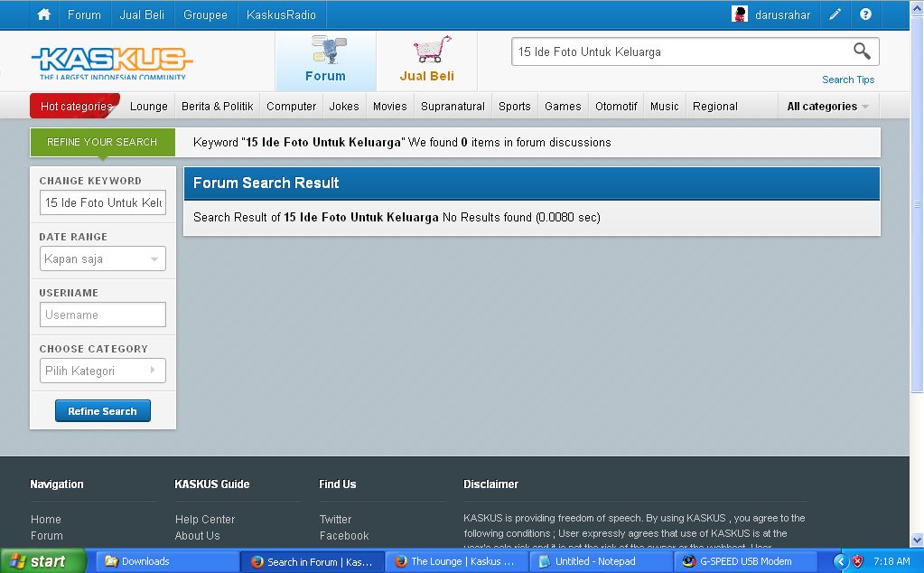Click the Kaskus logo

112,63
